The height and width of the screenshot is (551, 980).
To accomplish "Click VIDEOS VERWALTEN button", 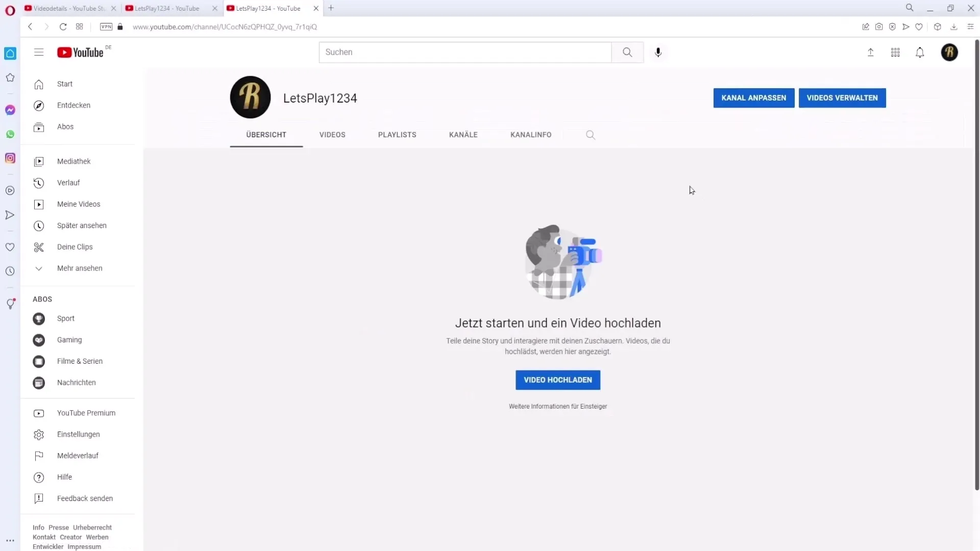I will point(842,97).
